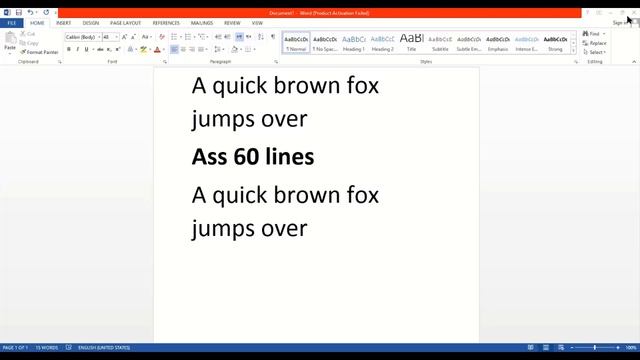Viewport: 640px width, 360px height.
Task: Toggle strikethrough formatting
Action: pos(100,49)
